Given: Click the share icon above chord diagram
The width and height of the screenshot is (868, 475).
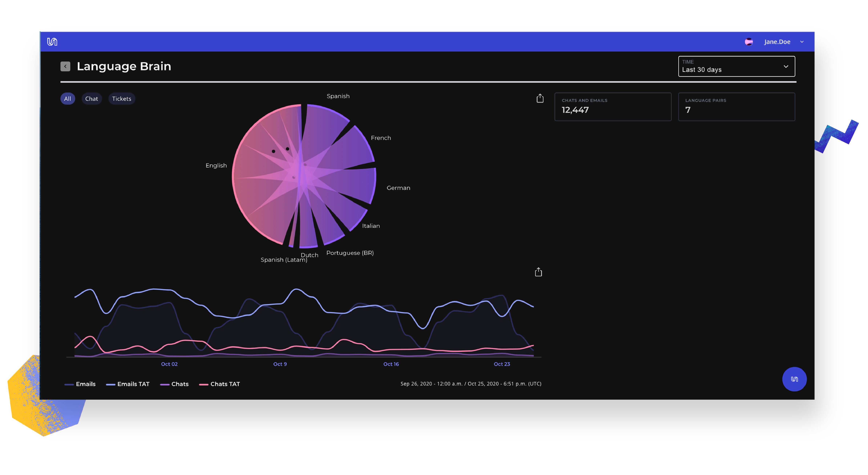Looking at the screenshot, I should [x=540, y=98].
